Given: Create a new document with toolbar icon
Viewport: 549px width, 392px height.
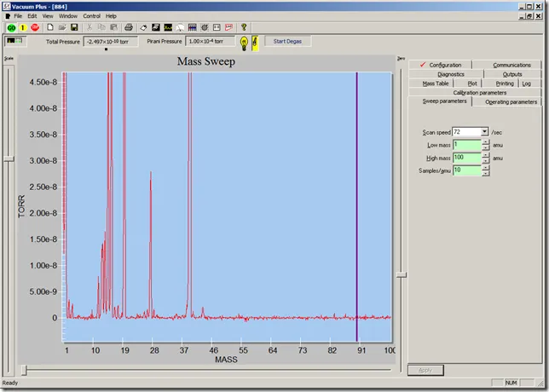Looking at the screenshot, I should 50,27.
